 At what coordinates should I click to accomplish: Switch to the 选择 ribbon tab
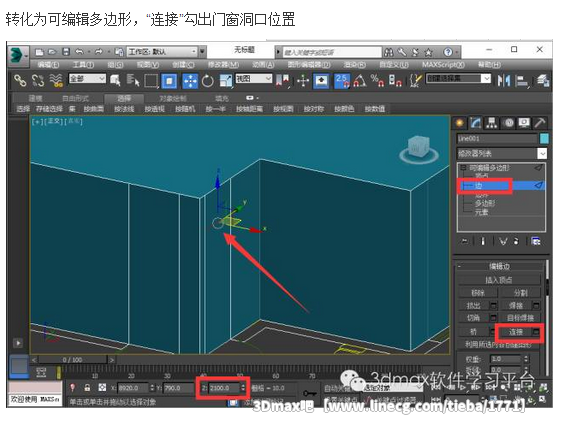pyautogui.click(x=124, y=98)
